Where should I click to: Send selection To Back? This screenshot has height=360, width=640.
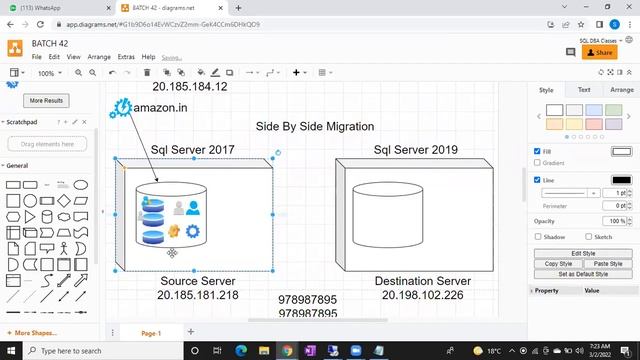point(181,73)
